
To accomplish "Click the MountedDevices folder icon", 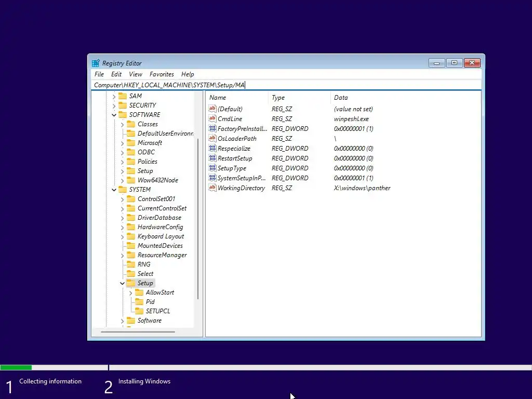I will coord(131,246).
